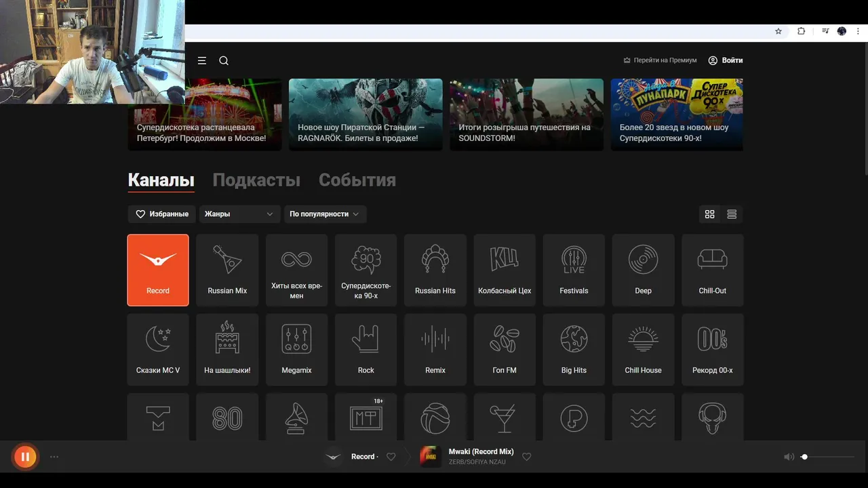
Task: Switch to grid view layout
Action: [710, 214]
